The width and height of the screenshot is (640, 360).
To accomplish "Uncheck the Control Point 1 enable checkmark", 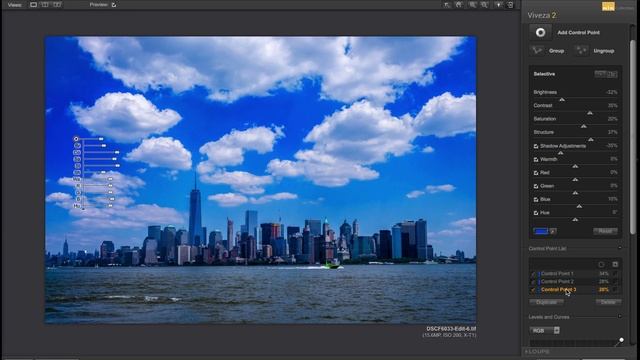I will (533, 274).
